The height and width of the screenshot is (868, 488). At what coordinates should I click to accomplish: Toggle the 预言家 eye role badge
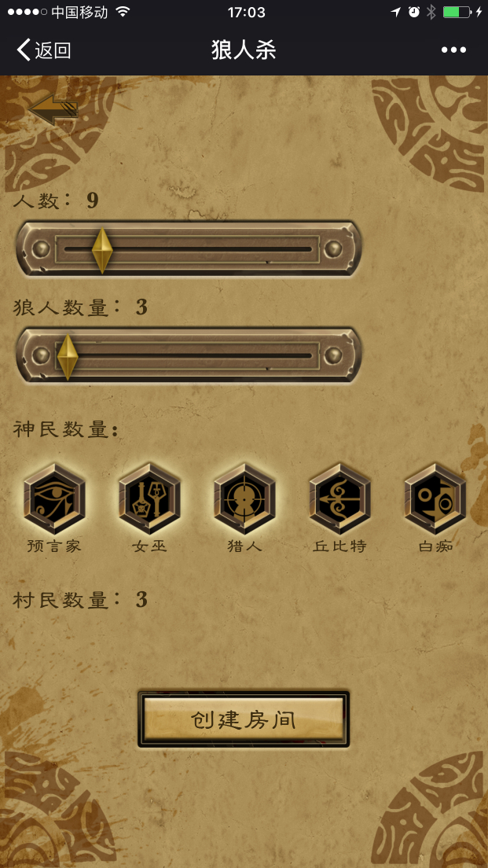pyautogui.click(x=54, y=498)
